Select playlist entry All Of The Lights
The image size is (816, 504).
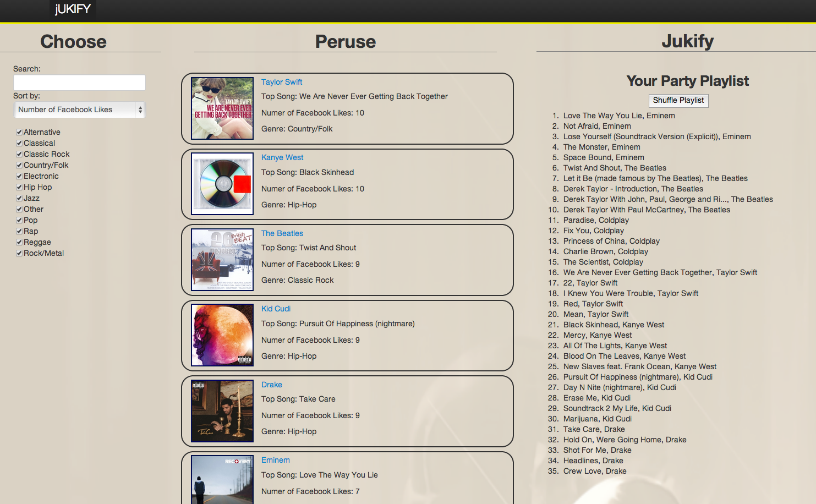point(615,346)
